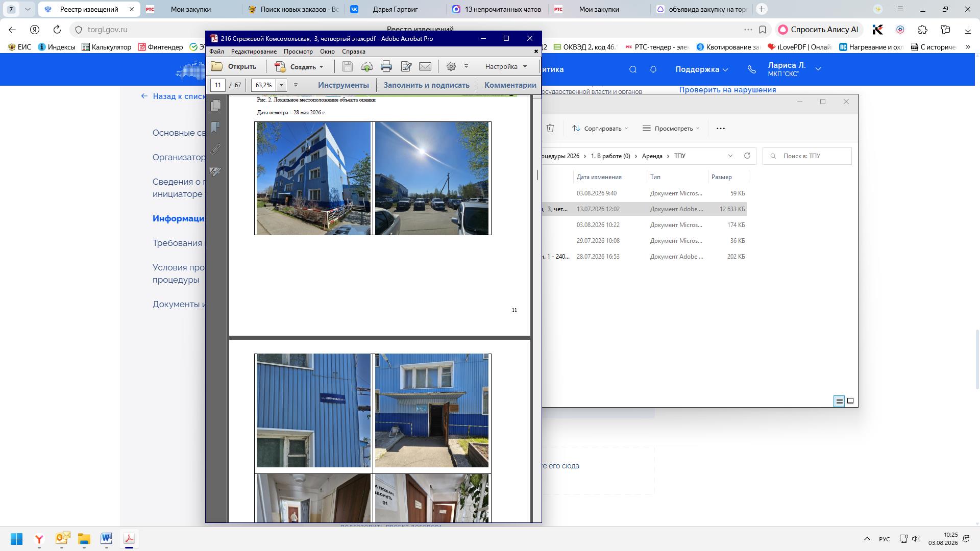Screen dimensions: 980x551
Task: Open Word from the Windows taskbar
Action: [x=106, y=539]
